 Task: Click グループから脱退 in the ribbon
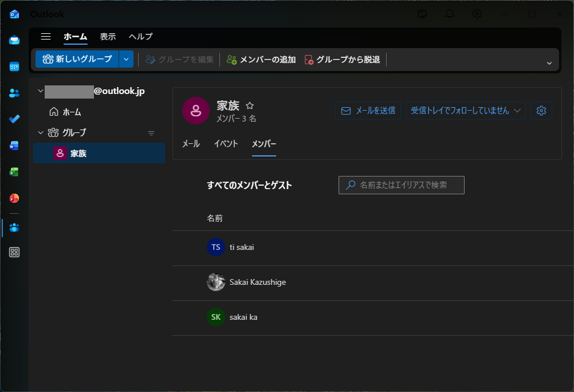(342, 60)
